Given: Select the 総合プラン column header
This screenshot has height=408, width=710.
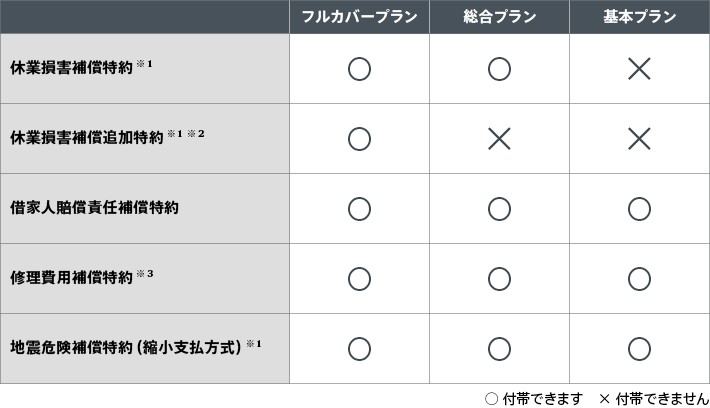Looking at the screenshot, I should click(x=499, y=17).
